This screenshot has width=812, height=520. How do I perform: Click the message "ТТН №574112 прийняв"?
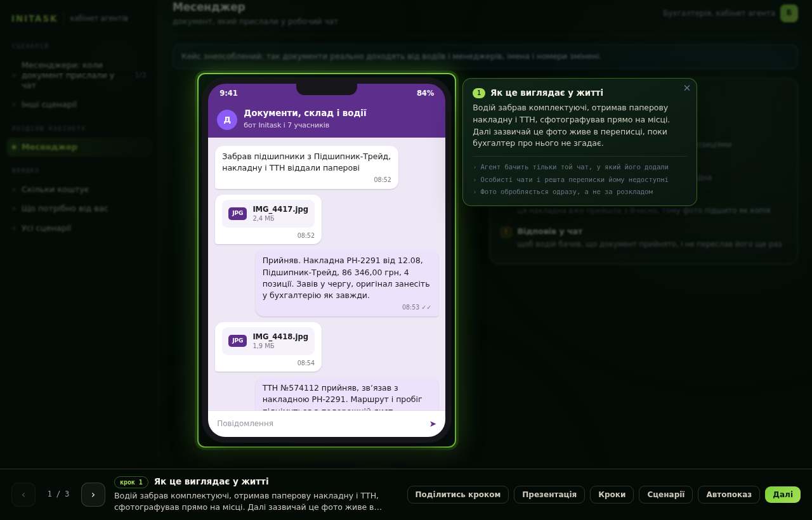pyautogui.click(x=347, y=394)
